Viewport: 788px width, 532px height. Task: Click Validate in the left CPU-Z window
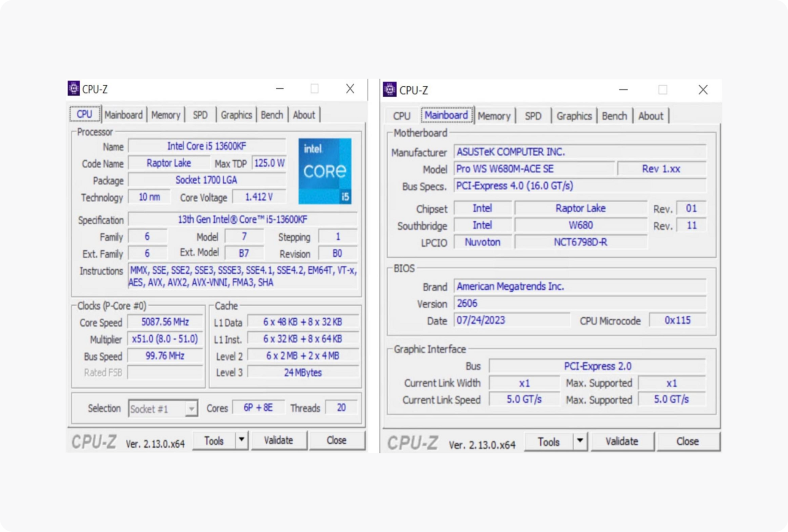279,440
